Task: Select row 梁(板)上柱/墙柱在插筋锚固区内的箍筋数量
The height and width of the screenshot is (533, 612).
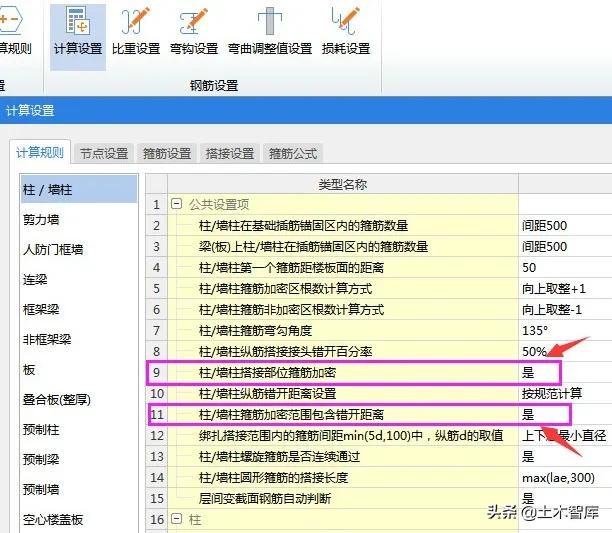Action: [x=343, y=246]
